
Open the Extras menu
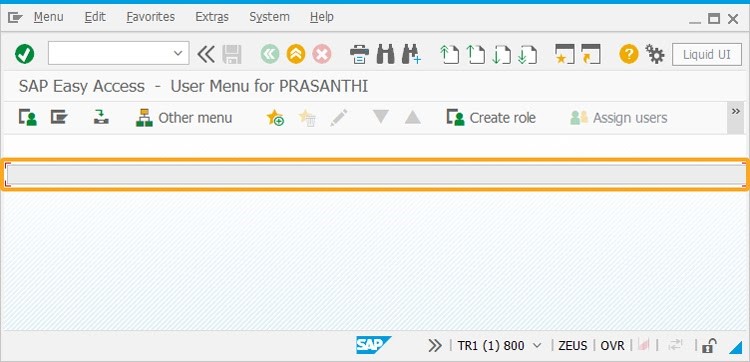[212, 17]
